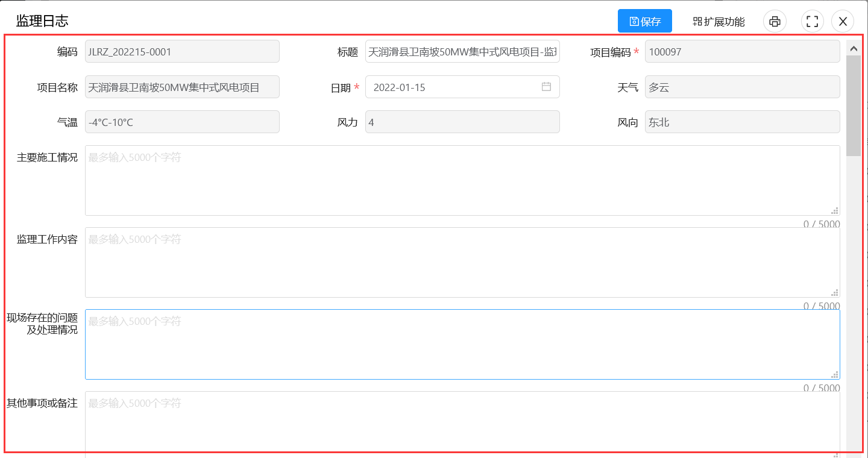The height and width of the screenshot is (458, 868).
Task: Focus the 现场存在的问题及处理情况 text area
Action: pos(462,344)
